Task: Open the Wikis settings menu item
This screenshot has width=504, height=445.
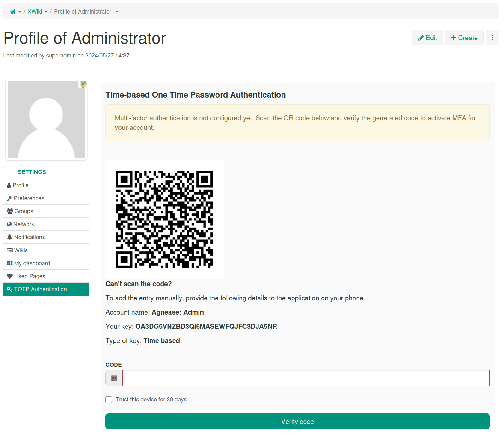Action: [x=46, y=250]
